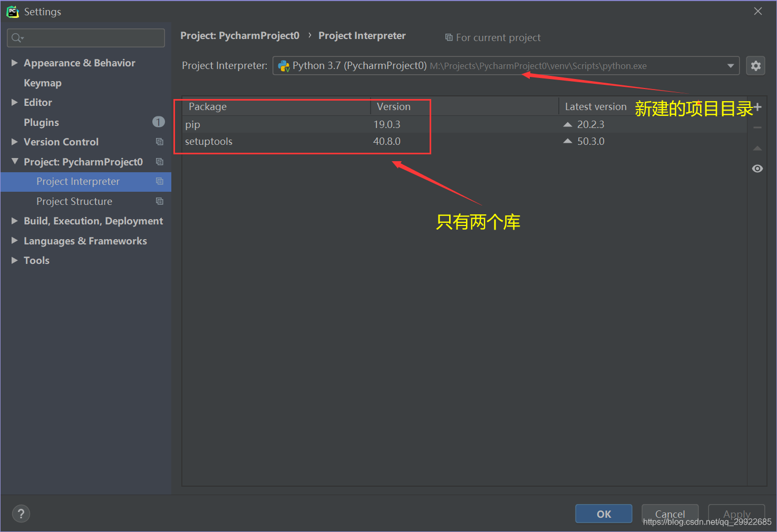Collapse the Project: PycharmProject0 node
The image size is (777, 532).
15,161
